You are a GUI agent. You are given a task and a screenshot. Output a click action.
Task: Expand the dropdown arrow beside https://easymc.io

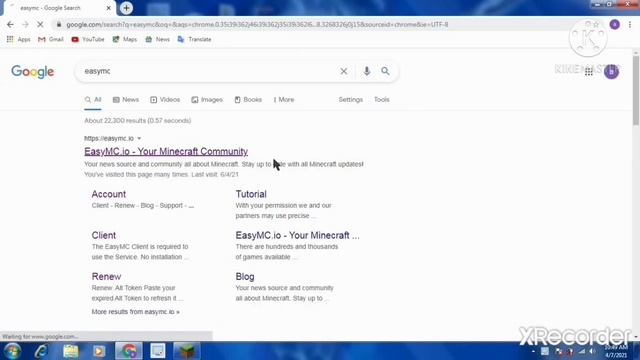point(139,138)
